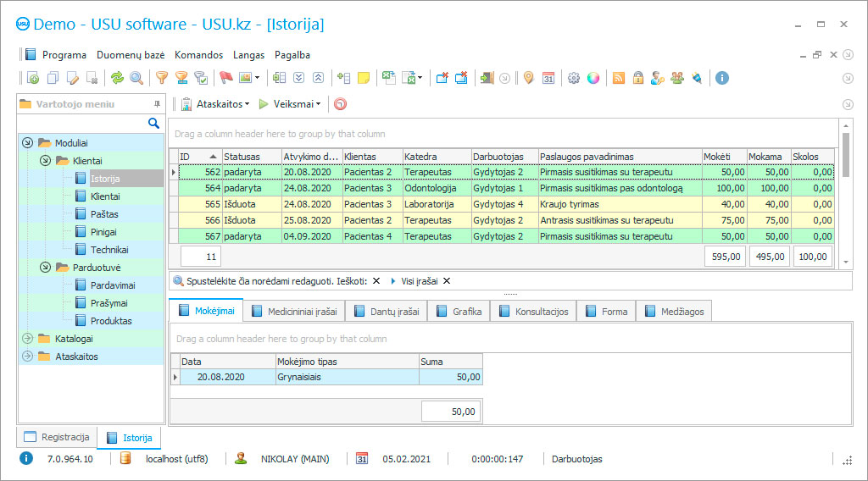Image resolution: width=868 pixels, height=481 pixels.
Task: Switch to the Medicininiai įrašai tab
Action: pyautogui.click(x=302, y=312)
